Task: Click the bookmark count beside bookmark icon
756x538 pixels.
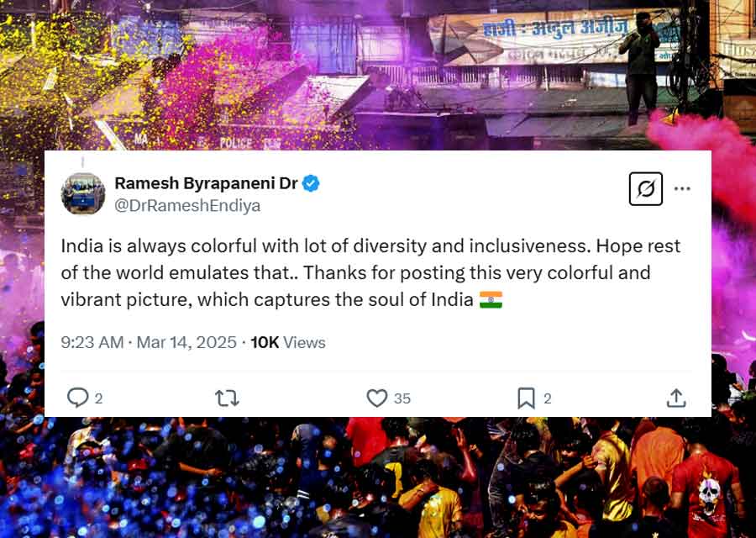Action: point(547,398)
